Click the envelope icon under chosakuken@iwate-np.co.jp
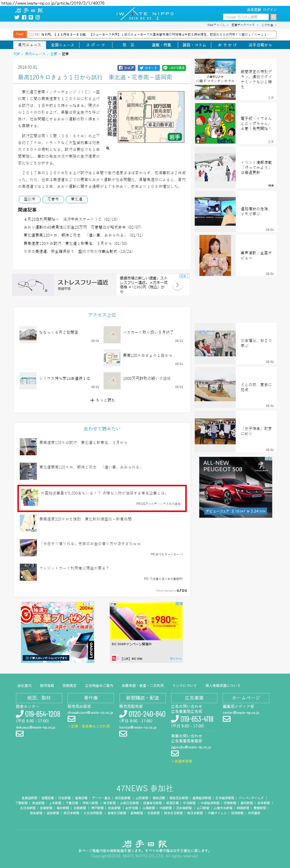 [x=71, y=719]
